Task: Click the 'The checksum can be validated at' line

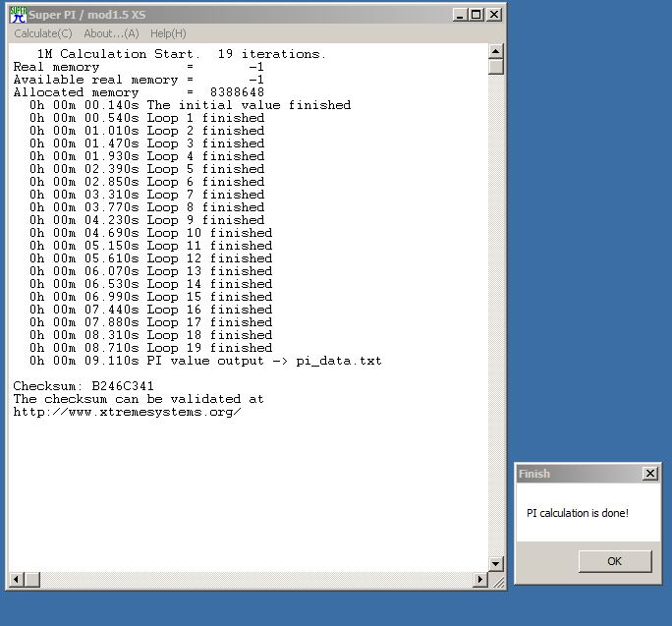Action: (x=139, y=399)
